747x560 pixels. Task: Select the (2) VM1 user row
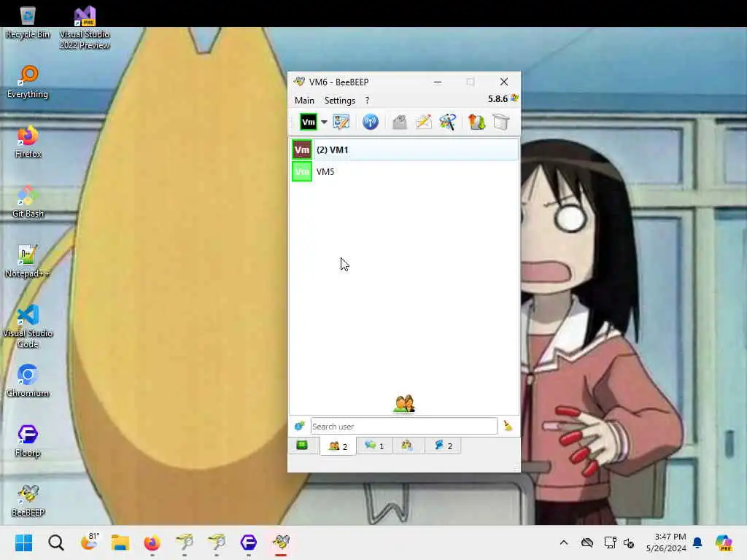[x=404, y=149]
